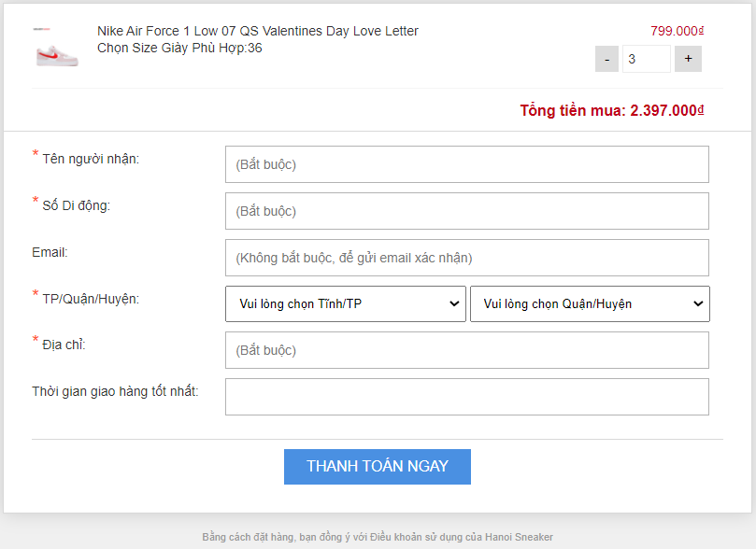Click the quantity field showing 3
This screenshot has width=756, height=549.
tap(647, 59)
